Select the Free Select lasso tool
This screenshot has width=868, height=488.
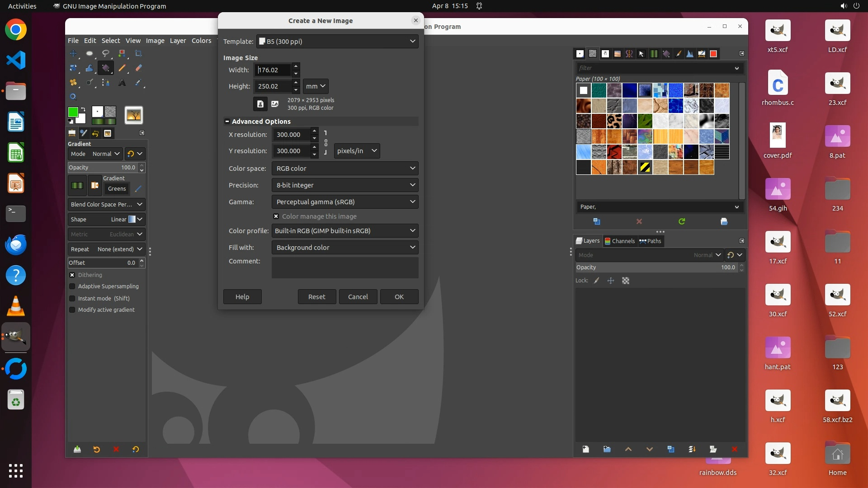tap(105, 53)
